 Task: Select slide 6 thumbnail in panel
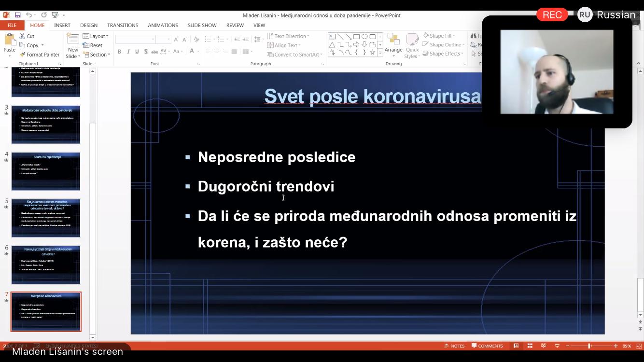click(46, 265)
